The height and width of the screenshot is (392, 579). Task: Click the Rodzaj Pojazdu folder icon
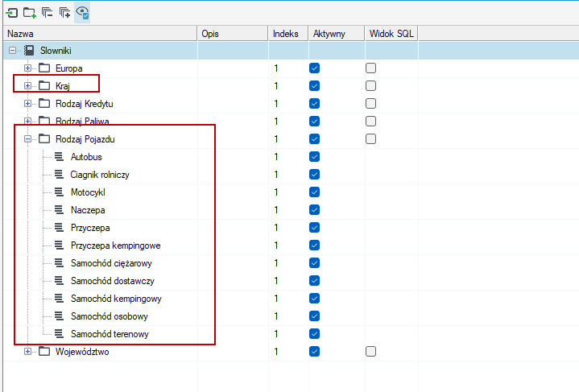tap(44, 138)
